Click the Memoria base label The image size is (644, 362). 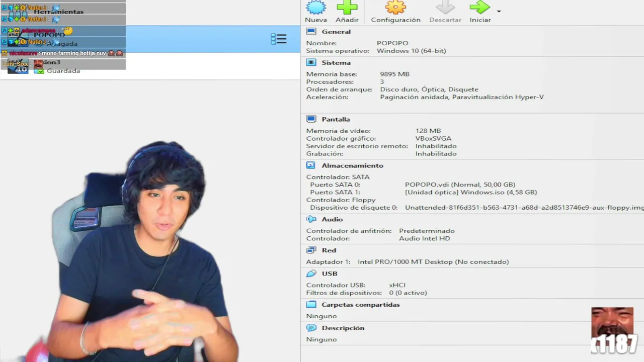pyautogui.click(x=332, y=74)
